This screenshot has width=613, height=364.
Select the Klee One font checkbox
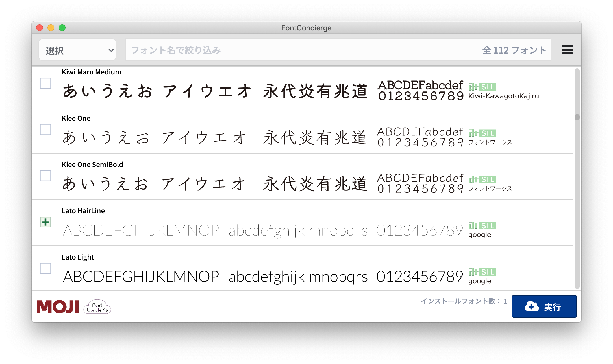click(x=45, y=130)
